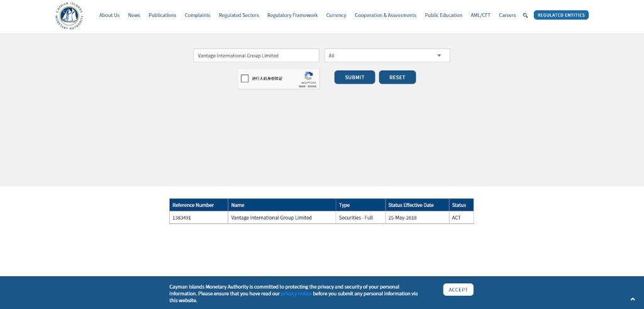Select the 25-May-2018 date cell
Viewport: 644px width, 309px height.
(418, 218)
